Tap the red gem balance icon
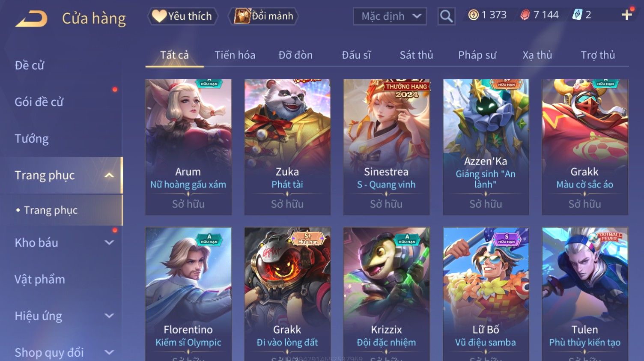 tap(525, 15)
